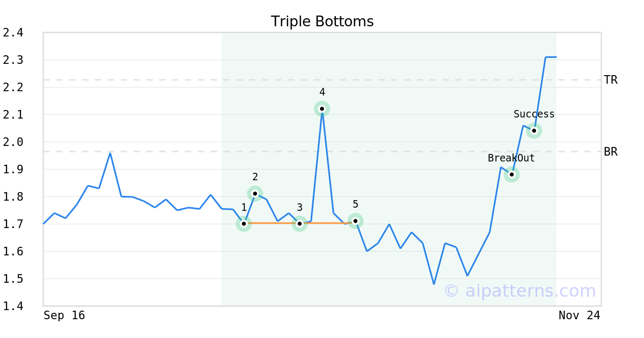The width and height of the screenshot is (644, 338).
Task: Click the TR level label
Action: tap(611, 80)
